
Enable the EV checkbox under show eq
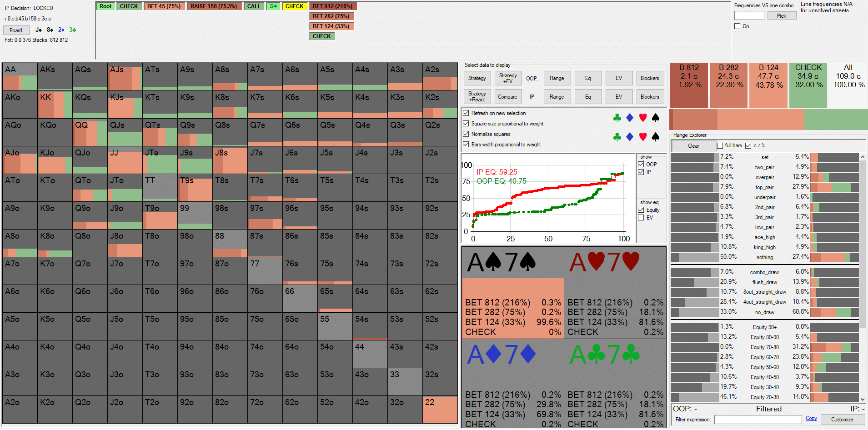tap(641, 218)
